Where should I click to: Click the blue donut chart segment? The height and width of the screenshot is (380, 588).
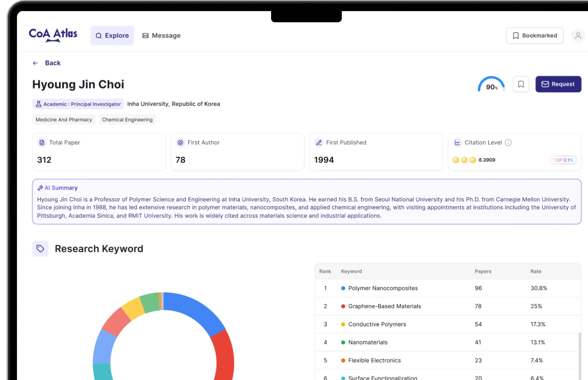pyautogui.click(x=198, y=311)
